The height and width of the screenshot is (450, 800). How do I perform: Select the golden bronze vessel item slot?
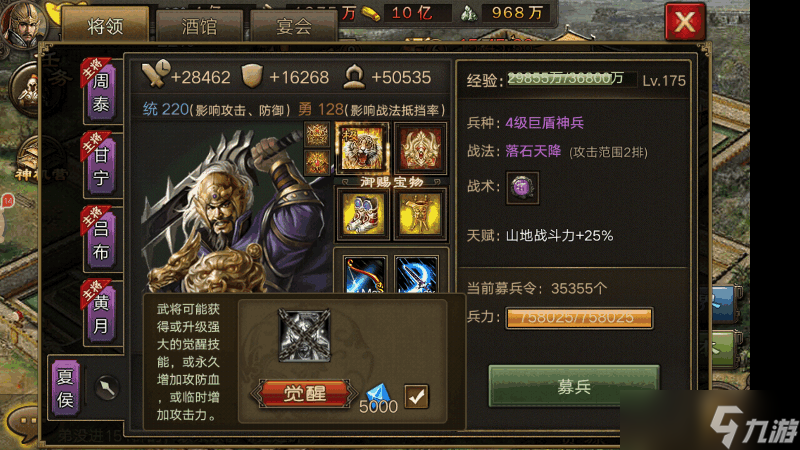(x=420, y=214)
